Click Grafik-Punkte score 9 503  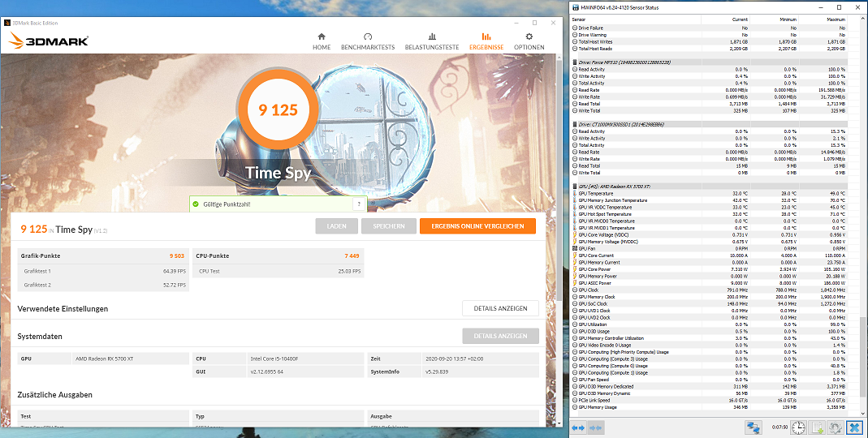pyautogui.click(x=176, y=256)
